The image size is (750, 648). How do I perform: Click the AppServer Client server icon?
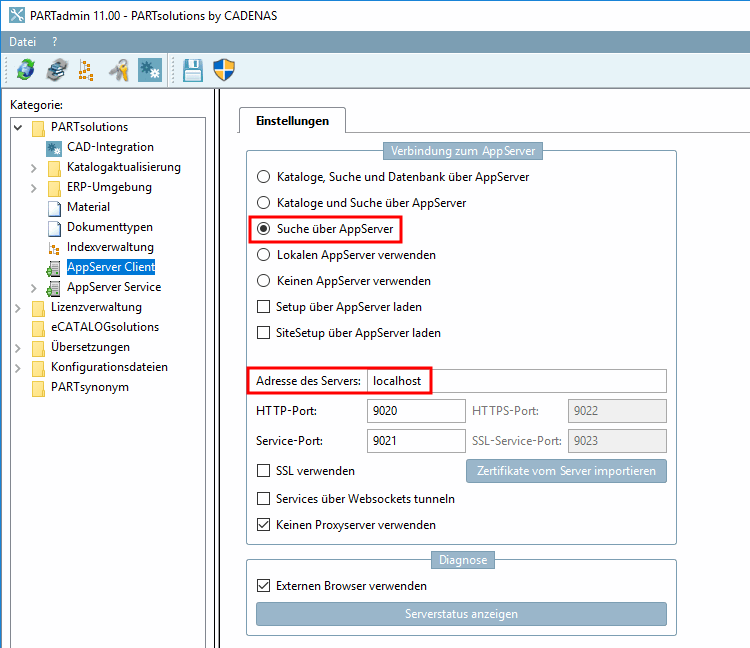point(54,268)
